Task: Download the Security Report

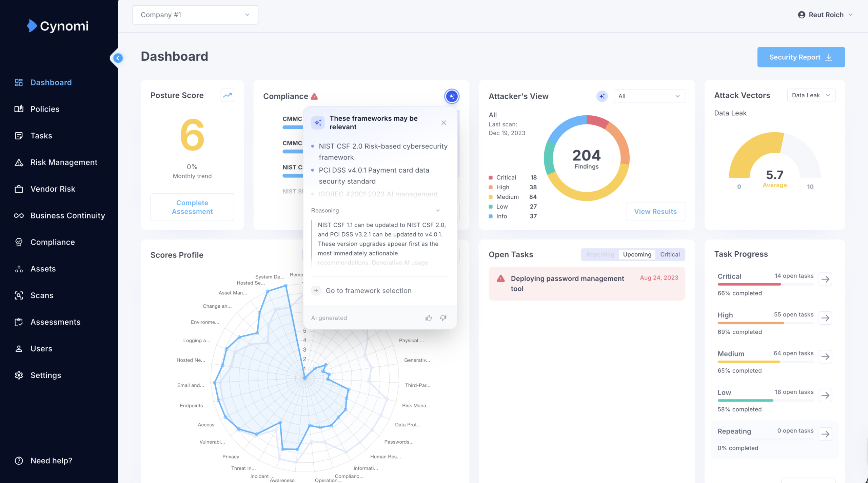Action: (801, 57)
